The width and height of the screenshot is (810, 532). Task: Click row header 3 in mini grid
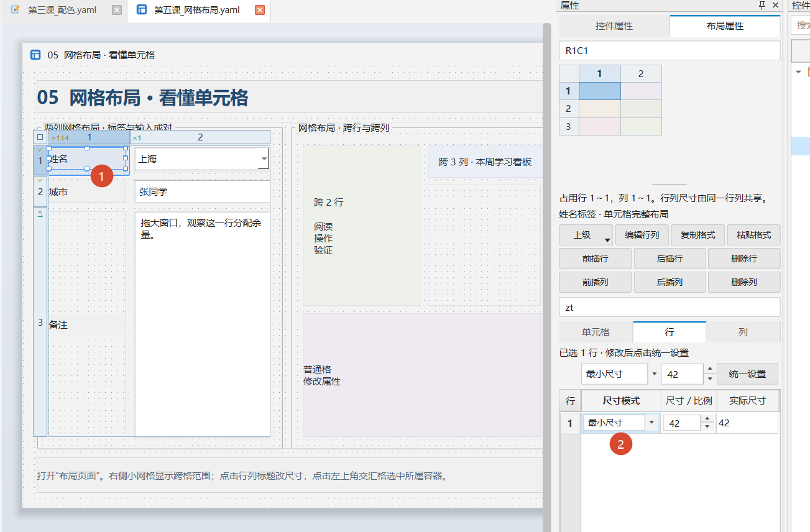[x=569, y=126]
